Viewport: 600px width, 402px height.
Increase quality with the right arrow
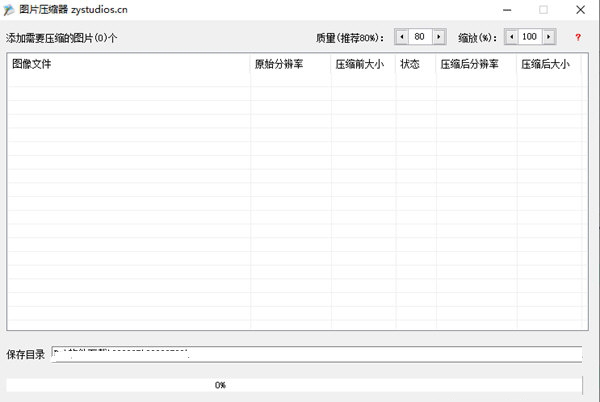coord(438,37)
